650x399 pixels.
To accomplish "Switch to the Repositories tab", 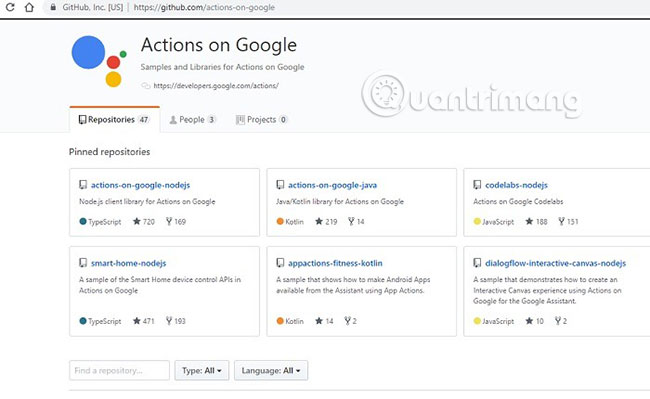I will (114, 120).
